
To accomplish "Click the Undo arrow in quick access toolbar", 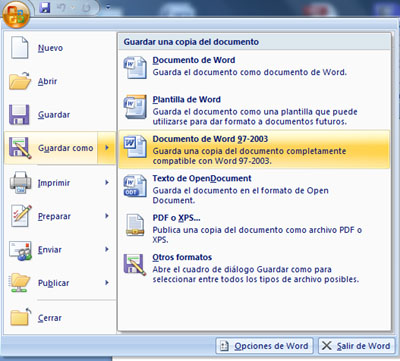I will coord(61,8).
